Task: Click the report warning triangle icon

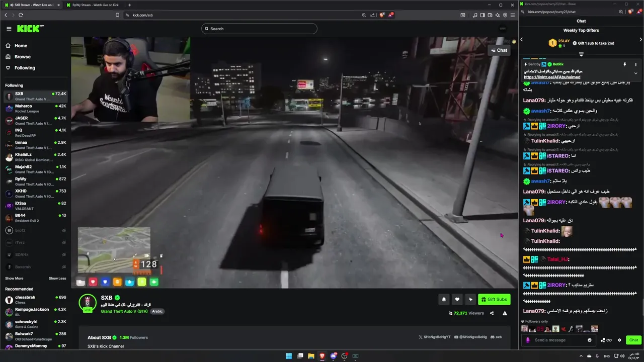Action: (505, 313)
